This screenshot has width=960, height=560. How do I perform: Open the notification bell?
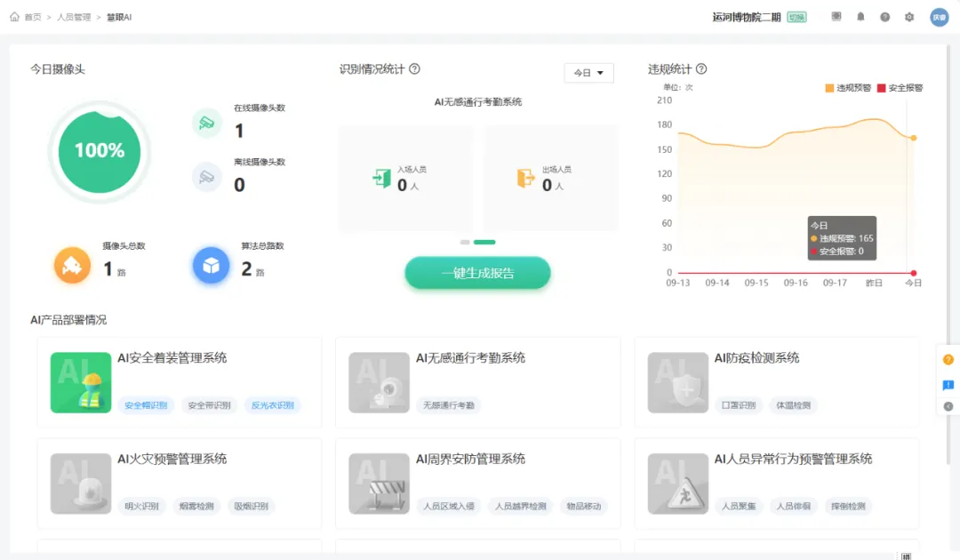(860, 17)
